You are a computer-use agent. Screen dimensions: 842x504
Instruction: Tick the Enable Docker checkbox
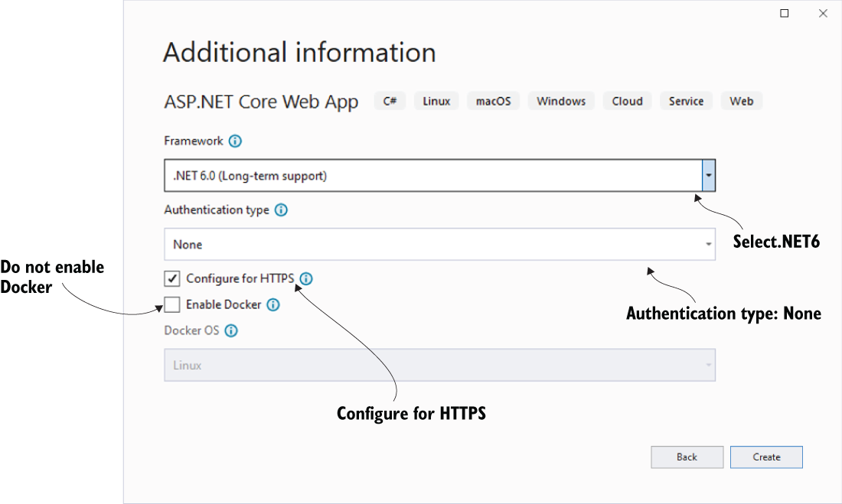point(171,304)
